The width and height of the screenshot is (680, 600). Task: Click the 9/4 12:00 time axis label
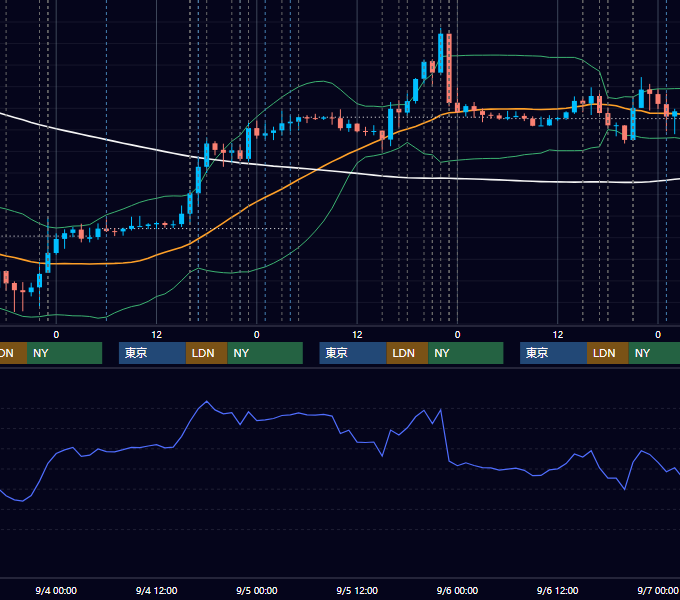click(157, 590)
